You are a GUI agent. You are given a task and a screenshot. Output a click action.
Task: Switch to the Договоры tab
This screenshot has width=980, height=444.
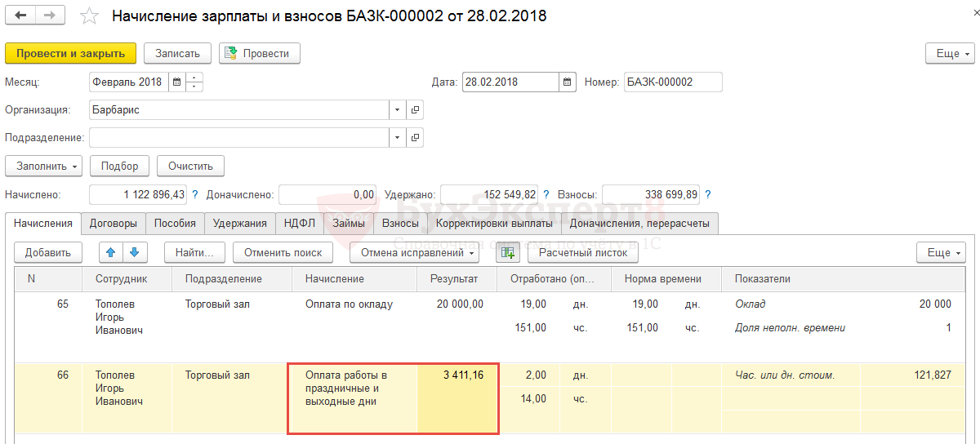[x=114, y=223]
